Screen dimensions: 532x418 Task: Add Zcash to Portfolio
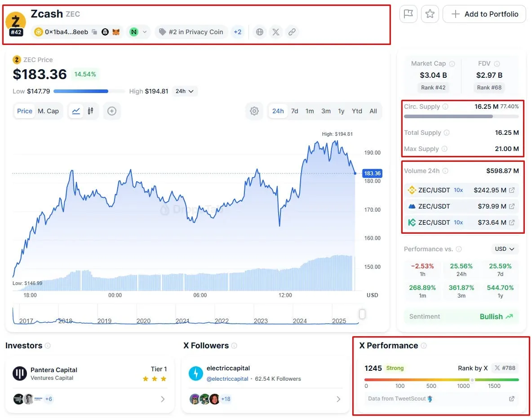point(484,14)
